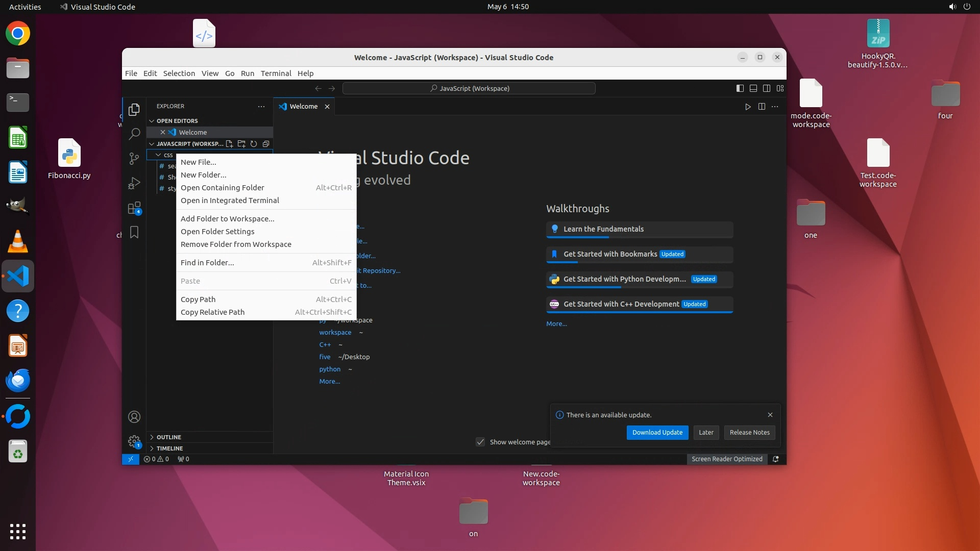Image resolution: width=980 pixels, height=551 pixels.
Task: Open the Release Notes button
Action: pyautogui.click(x=749, y=433)
